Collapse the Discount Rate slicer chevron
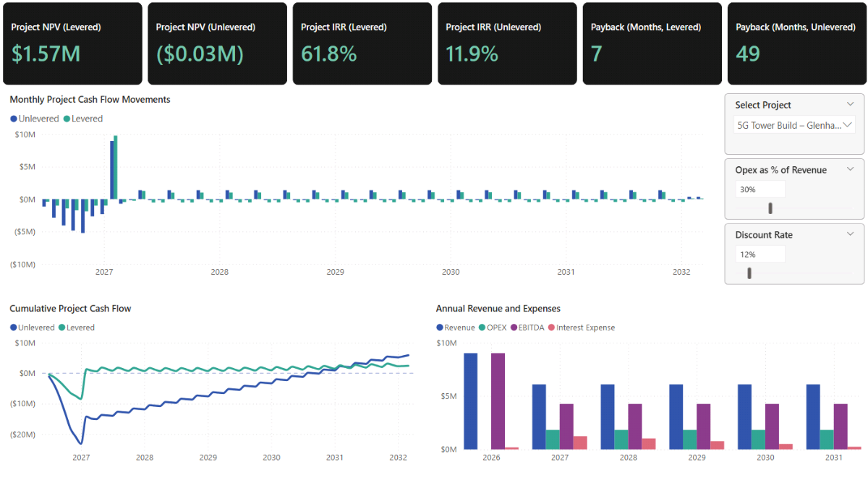868x488 pixels. [850, 235]
